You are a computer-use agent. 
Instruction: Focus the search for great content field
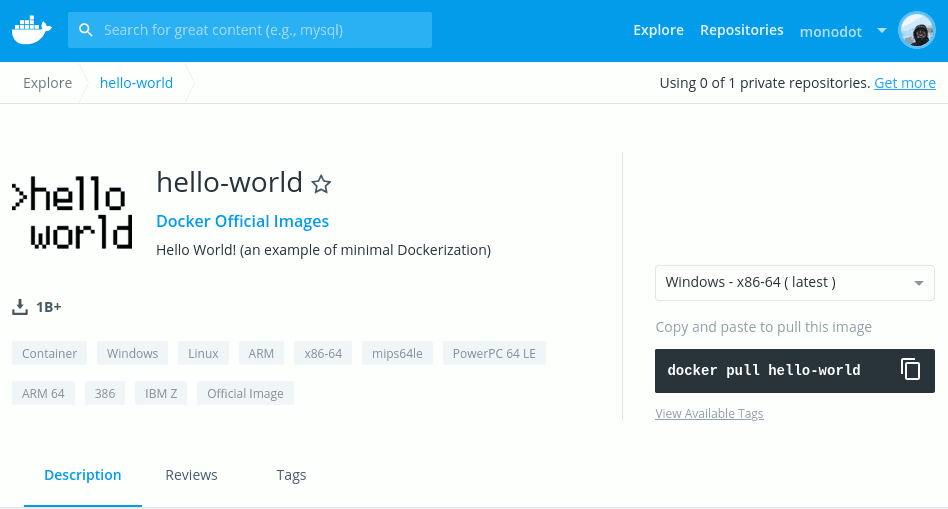click(250, 30)
